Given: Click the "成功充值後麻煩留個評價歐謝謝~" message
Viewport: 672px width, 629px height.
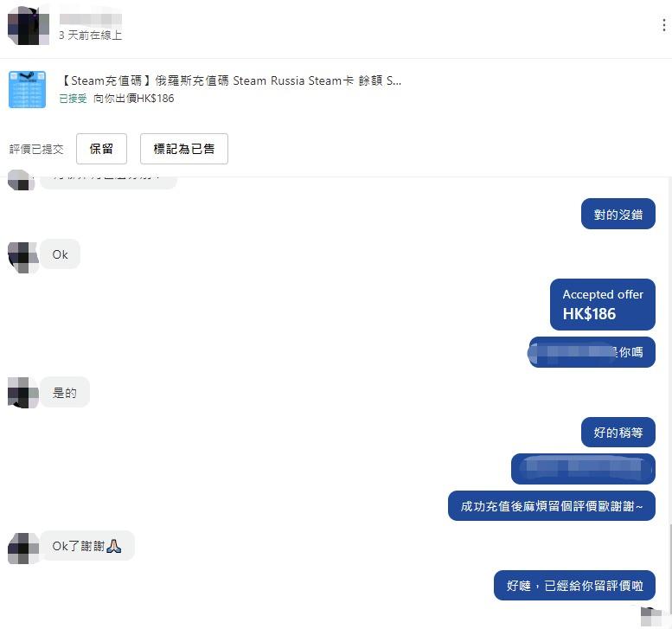Looking at the screenshot, I should (551, 506).
